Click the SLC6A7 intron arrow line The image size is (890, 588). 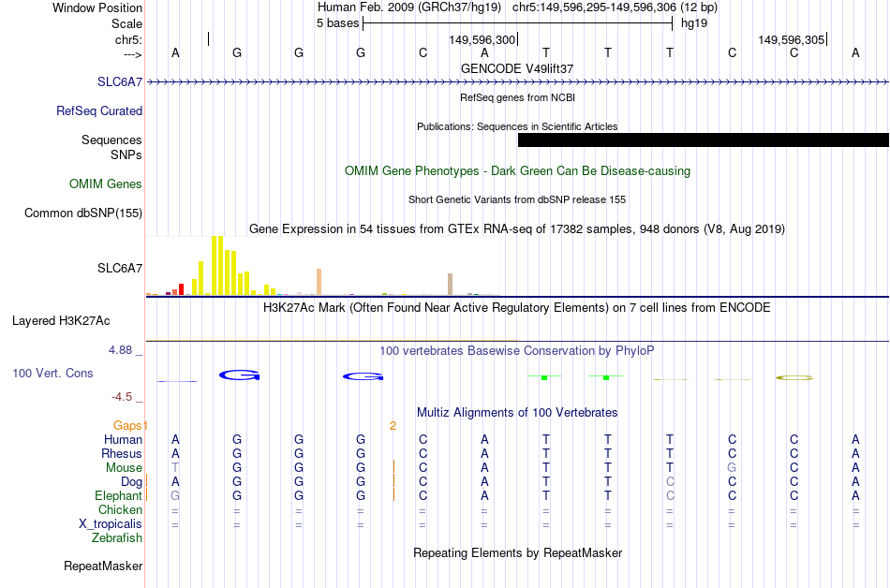point(517,82)
